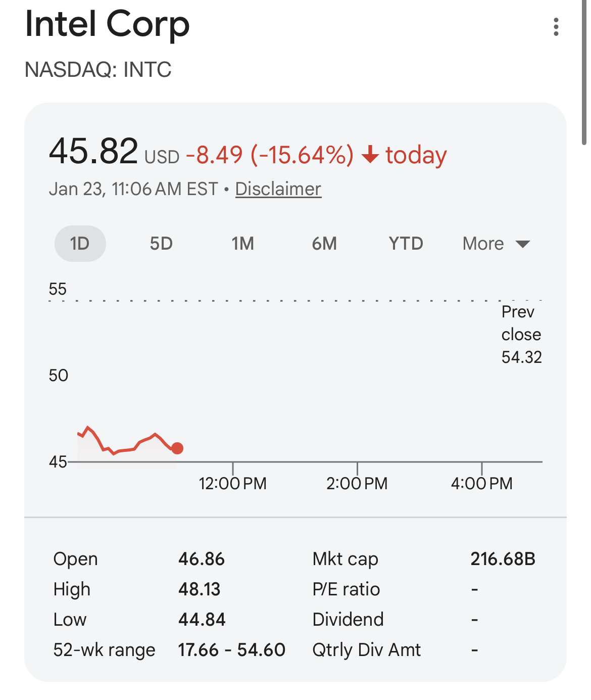Select the 1D time range tab
Image resolution: width=591 pixels, height=700 pixels.
tap(80, 244)
